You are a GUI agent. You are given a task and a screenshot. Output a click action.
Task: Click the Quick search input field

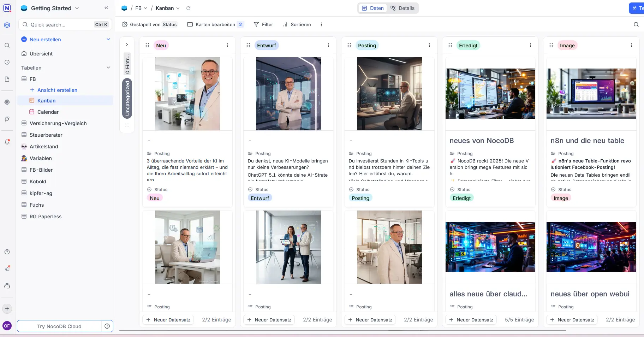[x=60, y=24]
